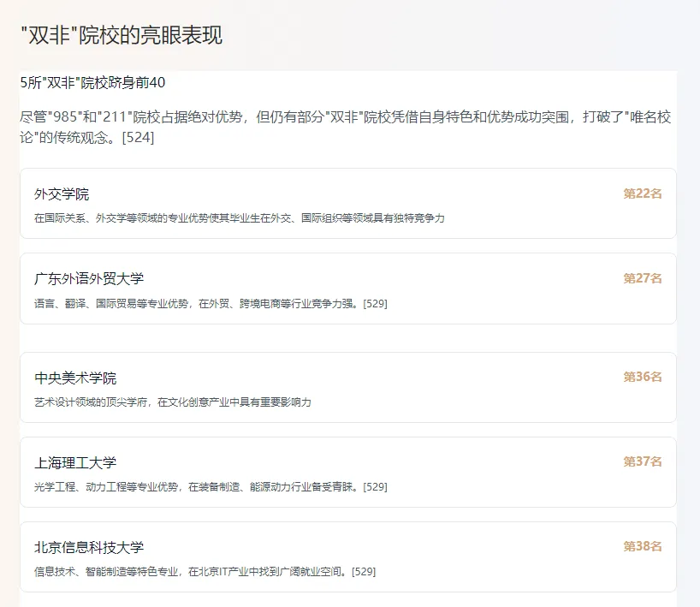Open the 北京信息科技大学 card title
The height and width of the screenshot is (607, 700).
(89, 547)
